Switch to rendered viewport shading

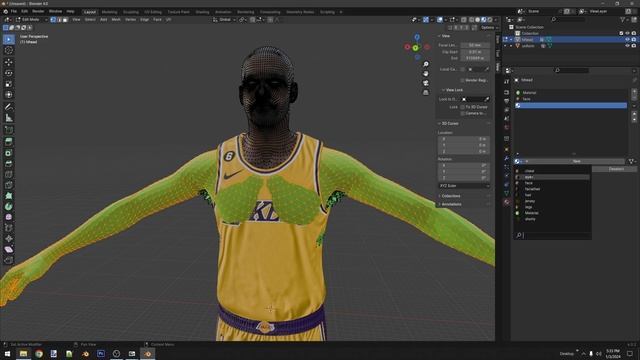pos(490,20)
